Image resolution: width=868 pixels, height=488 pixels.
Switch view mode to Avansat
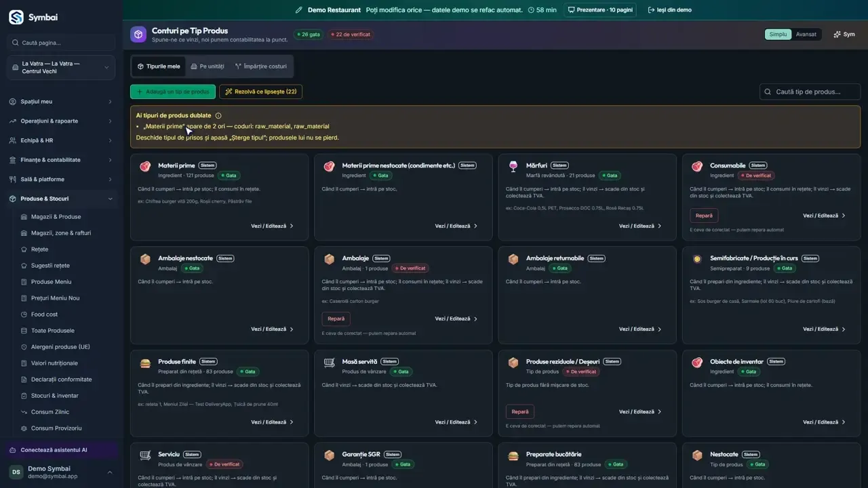point(806,35)
